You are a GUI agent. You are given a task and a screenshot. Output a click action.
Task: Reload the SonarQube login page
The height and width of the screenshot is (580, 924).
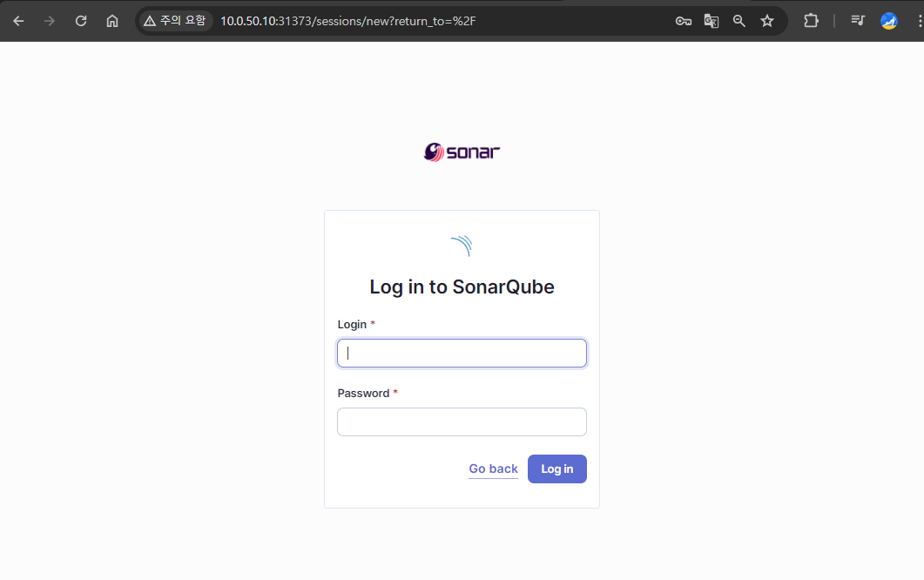[x=81, y=21]
